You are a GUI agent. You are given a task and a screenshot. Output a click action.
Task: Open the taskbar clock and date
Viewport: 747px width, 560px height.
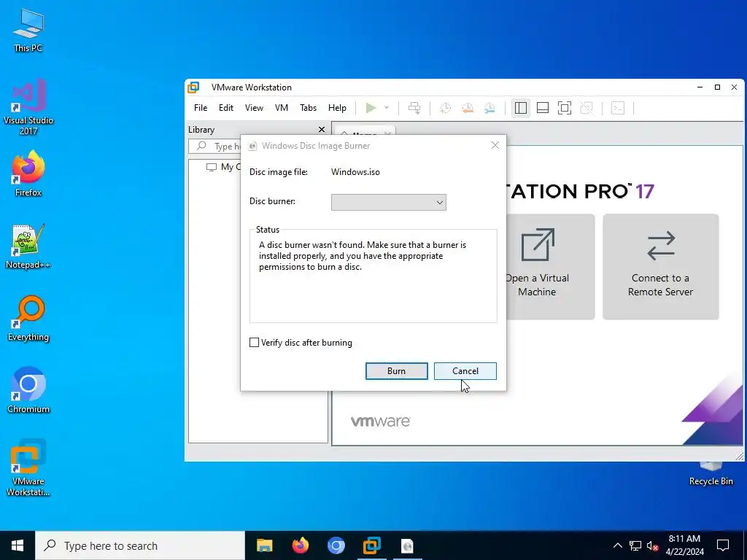(x=684, y=545)
